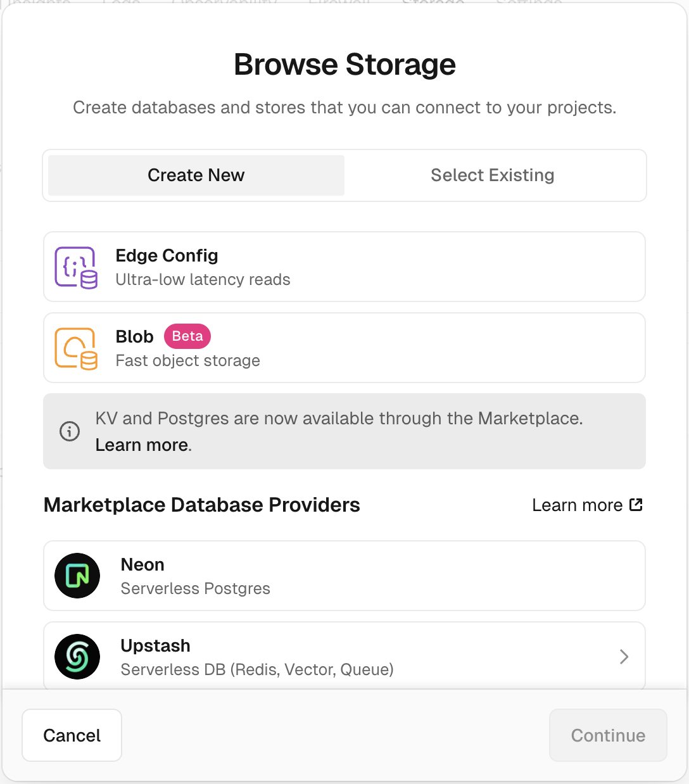
Task: Click the Marketplace Database Providers heading
Action: coord(201,505)
